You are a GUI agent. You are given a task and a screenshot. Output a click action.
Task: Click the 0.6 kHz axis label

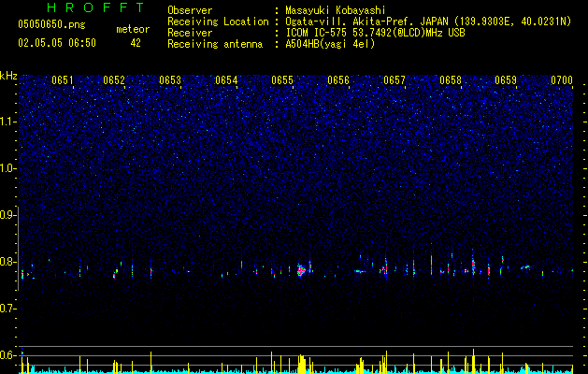[x=8, y=355]
